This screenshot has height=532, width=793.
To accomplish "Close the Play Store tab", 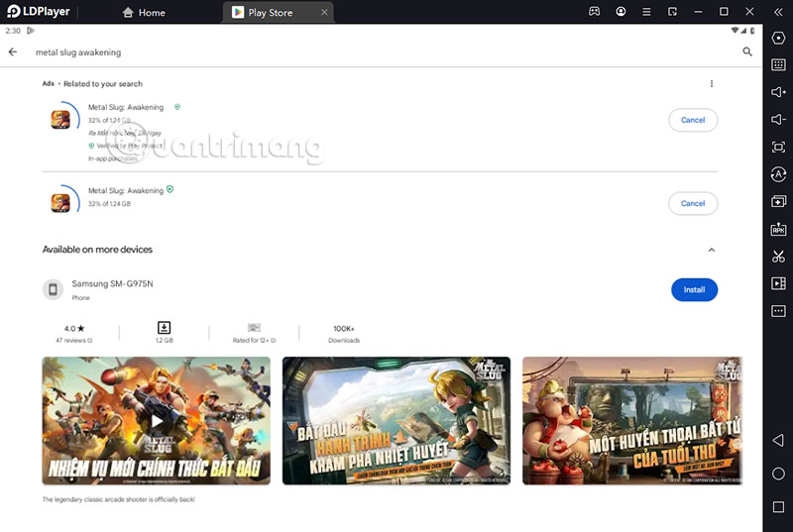I will pos(324,12).
